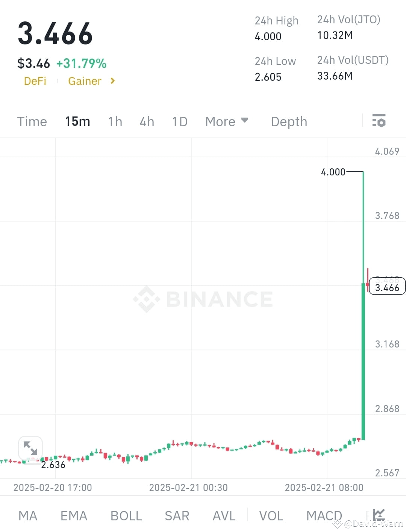Select the Time chart view
This screenshot has height=532, width=406.
tap(32, 121)
